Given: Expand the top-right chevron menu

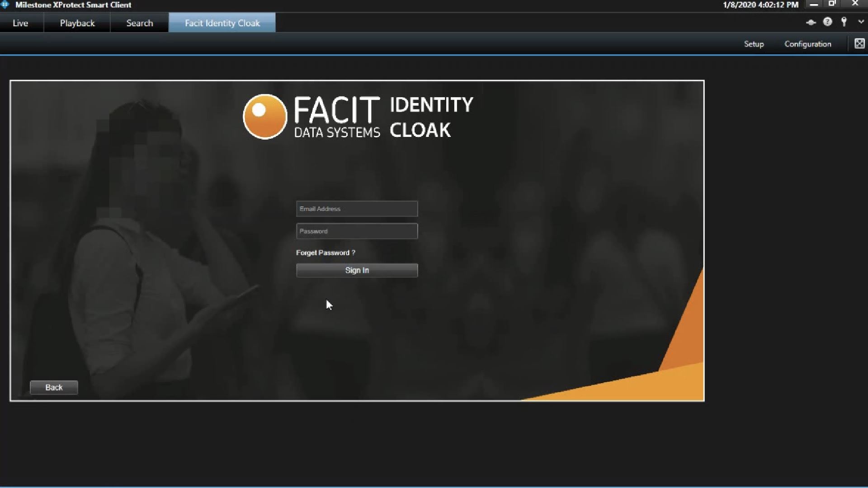Looking at the screenshot, I should click(x=860, y=22).
